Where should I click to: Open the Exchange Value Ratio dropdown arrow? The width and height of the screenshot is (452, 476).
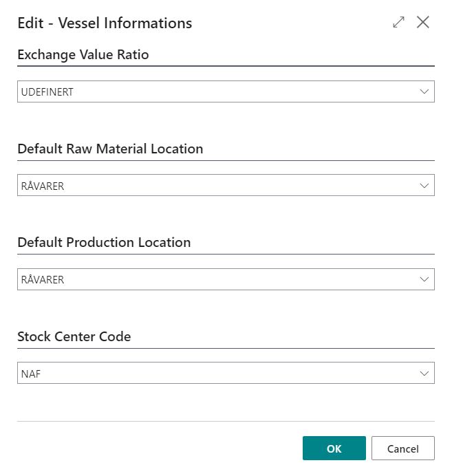[424, 92]
